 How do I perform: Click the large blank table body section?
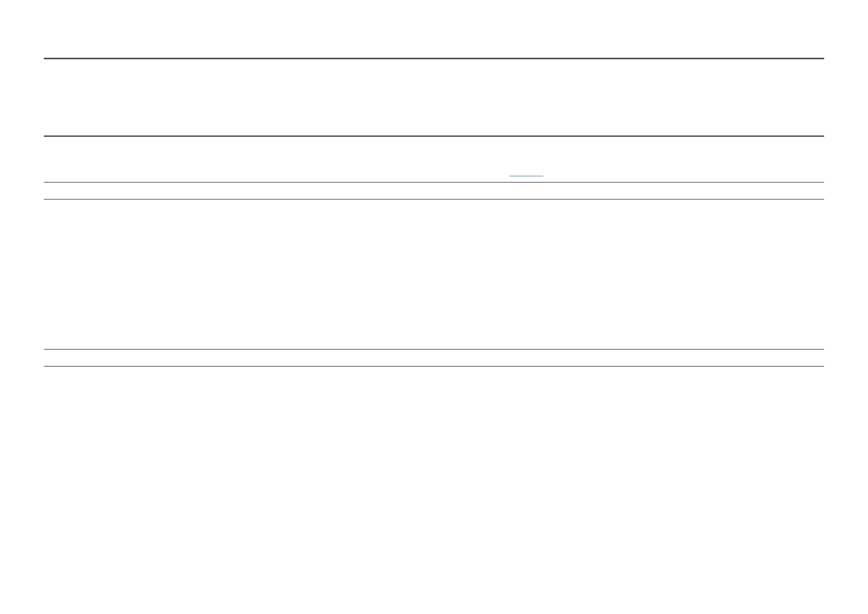(433, 274)
